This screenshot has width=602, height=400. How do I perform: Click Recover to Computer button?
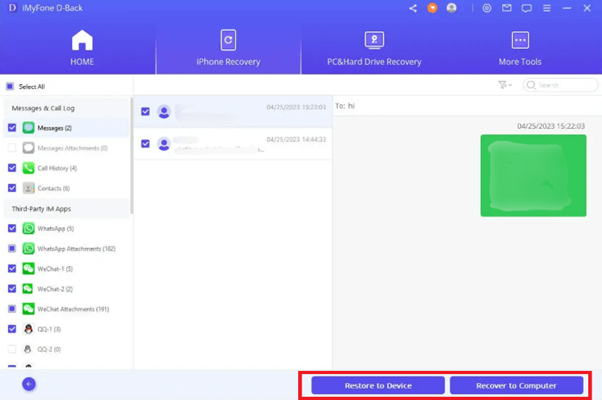516,385
